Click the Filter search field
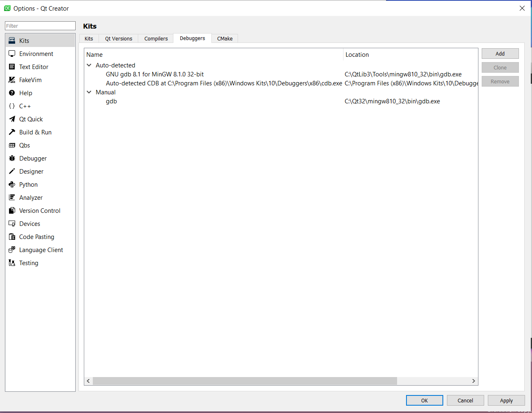This screenshot has width=532, height=413. (40, 26)
